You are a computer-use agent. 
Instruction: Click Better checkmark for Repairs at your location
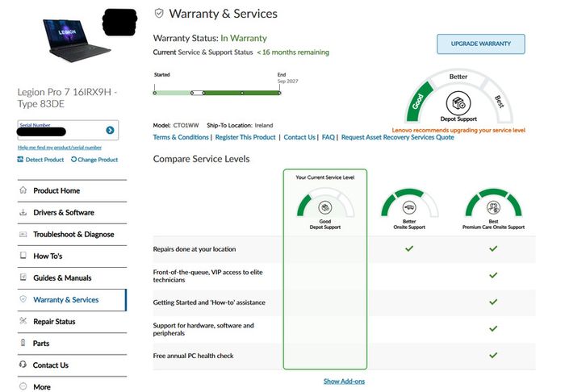409,248
